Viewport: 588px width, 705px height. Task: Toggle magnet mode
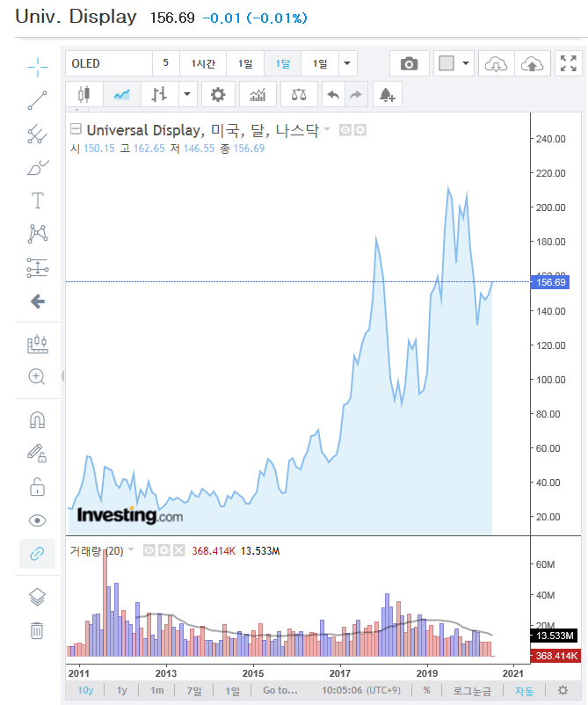coord(37,419)
